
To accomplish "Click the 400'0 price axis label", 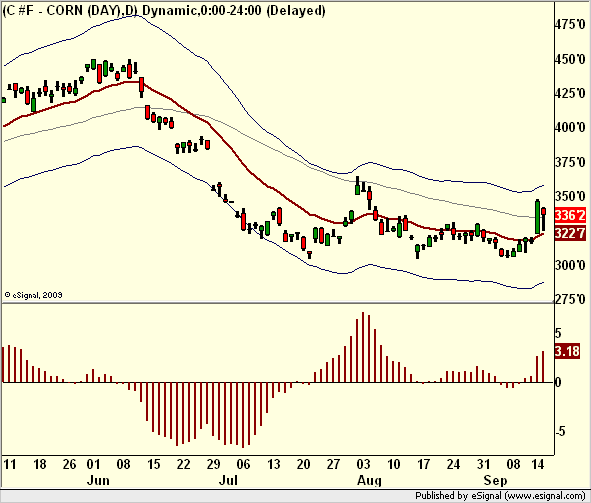I will 570,127.
